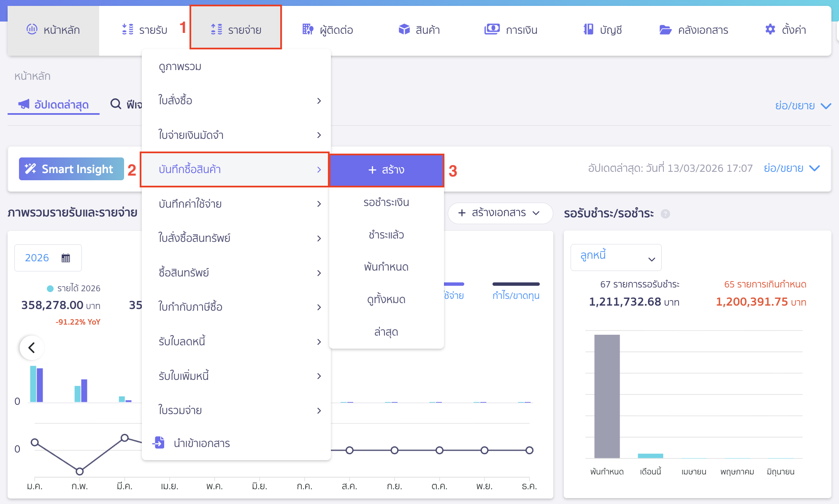Click the การเงิน money icon
The image size is (839, 504).
click(x=492, y=30)
